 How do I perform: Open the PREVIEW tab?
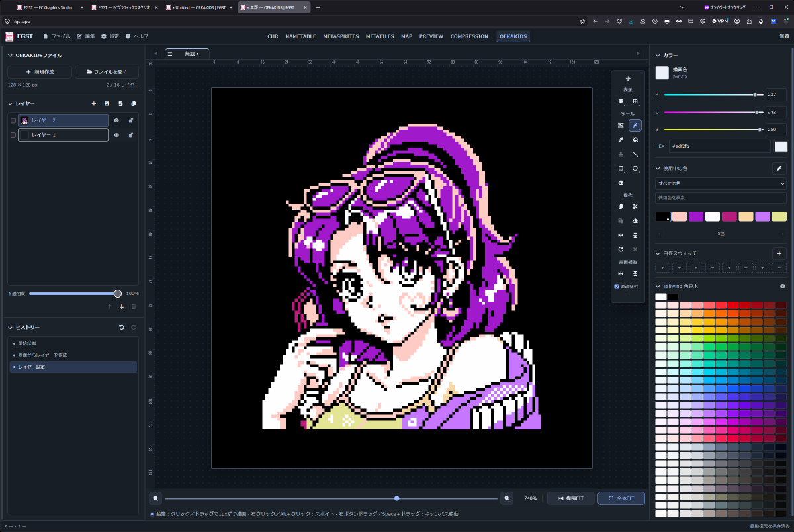tap(431, 36)
